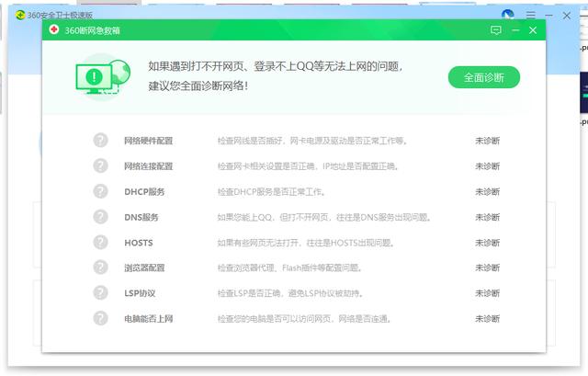Select the 网络硬件配置 item label
This screenshot has width=588, height=376.
click(148, 141)
